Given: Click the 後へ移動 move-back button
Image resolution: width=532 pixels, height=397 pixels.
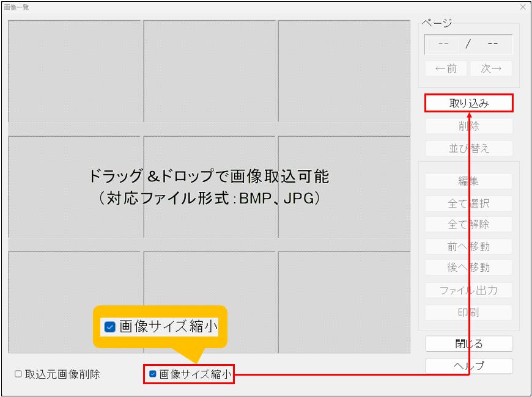Looking at the screenshot, I should [468, 268].
